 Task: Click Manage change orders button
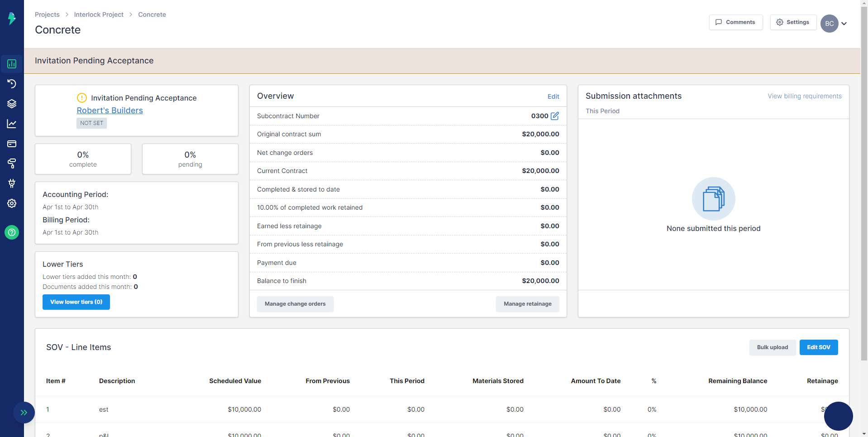(x=295, y=304)
